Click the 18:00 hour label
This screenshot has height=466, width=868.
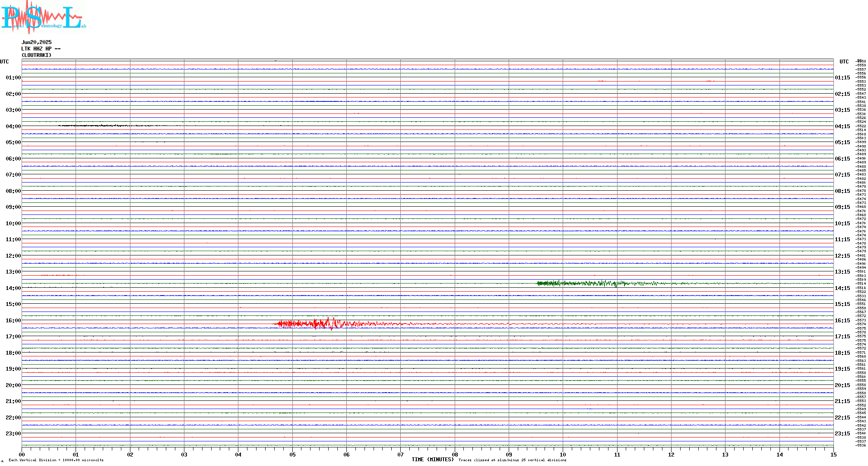[x=13, y=353]
